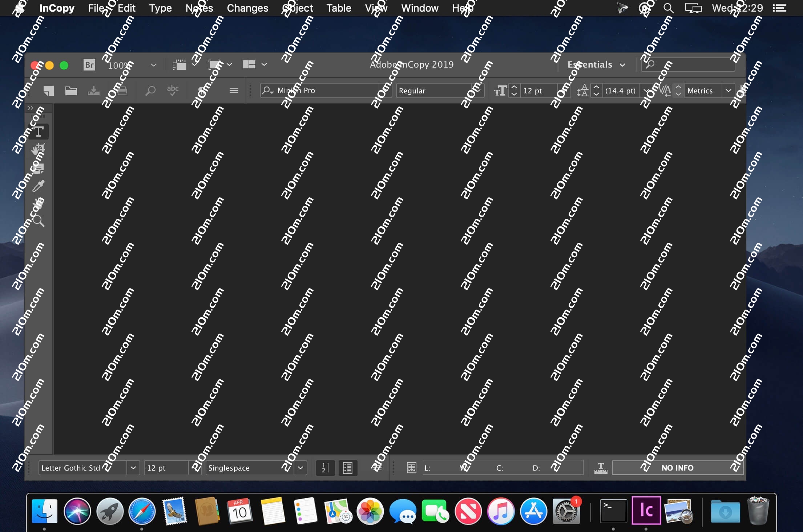Screen dimensions: 803x532
Task: Click the Save content icon
Action: point(93,90)
